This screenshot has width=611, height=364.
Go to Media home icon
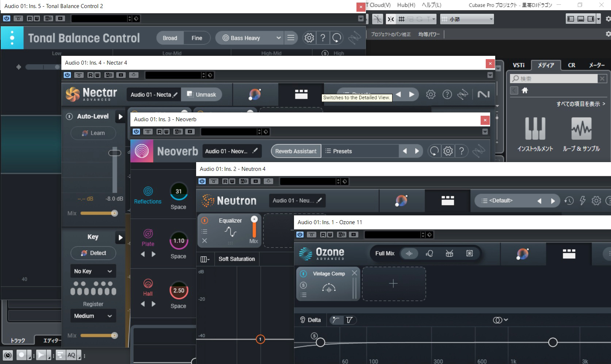coord(525,90)
